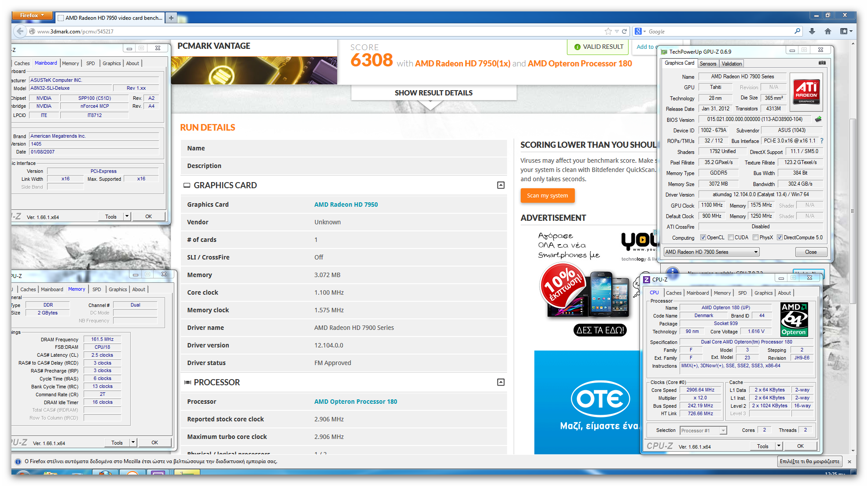
Task: Open a new tab with the plus button
Action: 171,18
